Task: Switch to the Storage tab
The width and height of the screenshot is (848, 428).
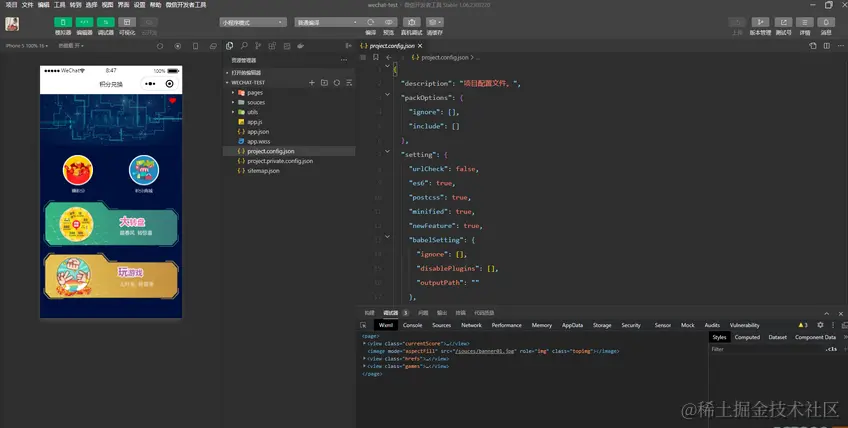Action: (x=602, y=325)
